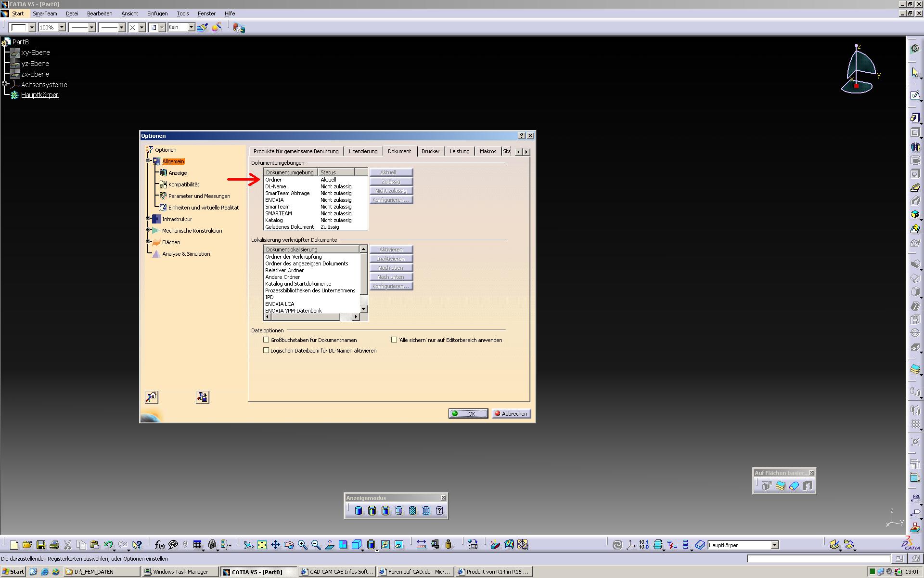
Task: Click the Nach unten button
Action: (391, 277)
